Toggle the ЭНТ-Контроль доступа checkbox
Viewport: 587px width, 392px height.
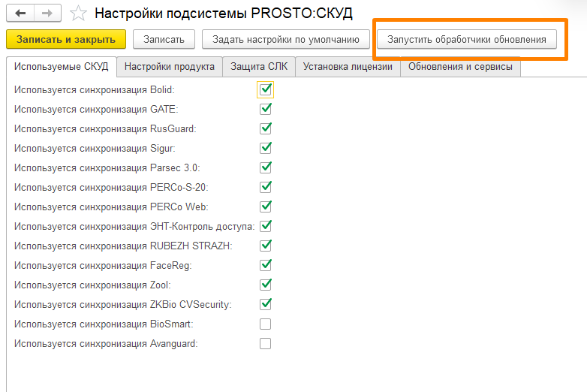pyautogui.click(x=266, y=226)
